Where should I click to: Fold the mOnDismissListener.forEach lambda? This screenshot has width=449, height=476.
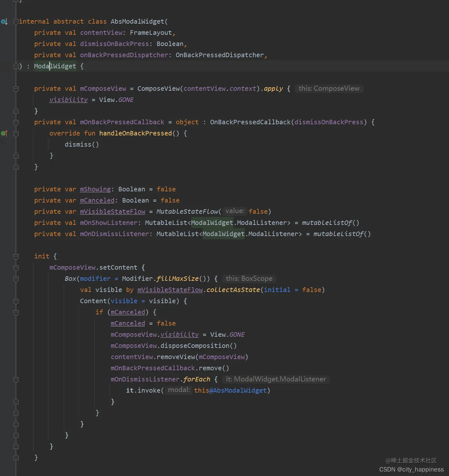point(16,380)
